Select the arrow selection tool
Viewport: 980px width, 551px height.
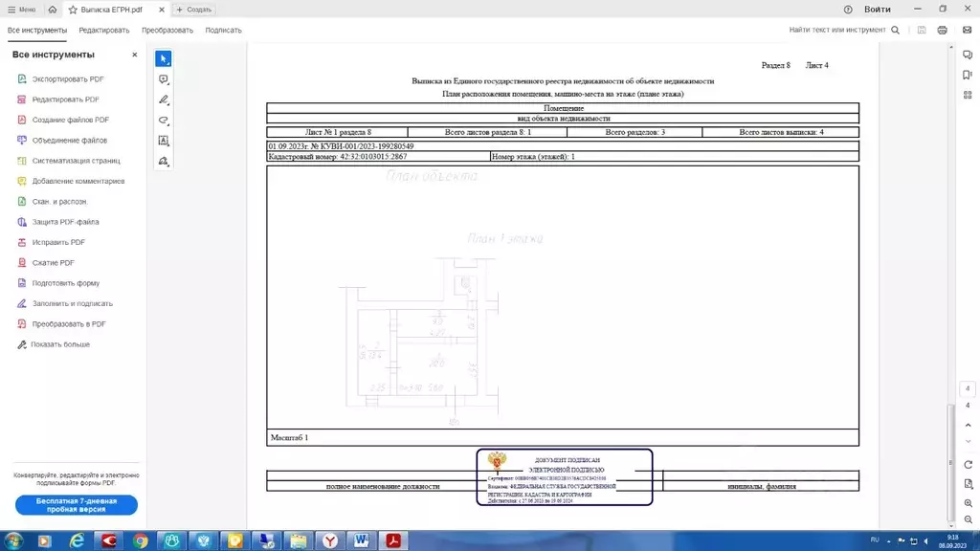[x=164, y=59]
